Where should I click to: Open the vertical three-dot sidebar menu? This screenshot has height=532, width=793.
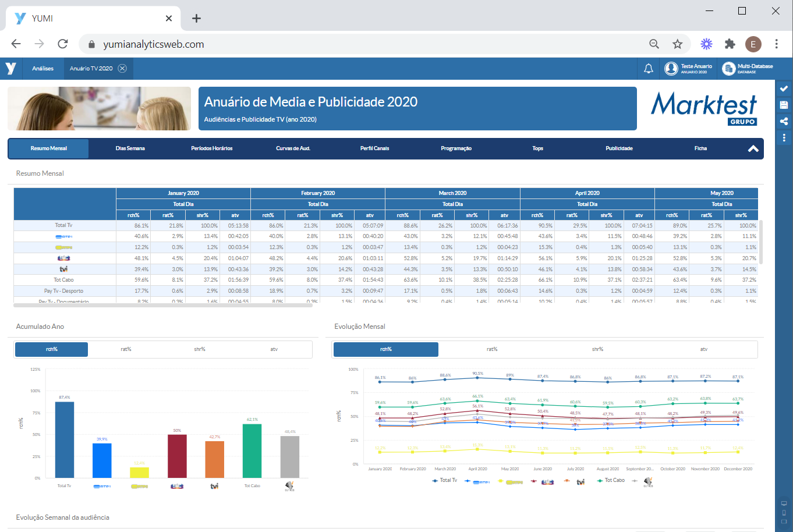[x=784, y=138]
